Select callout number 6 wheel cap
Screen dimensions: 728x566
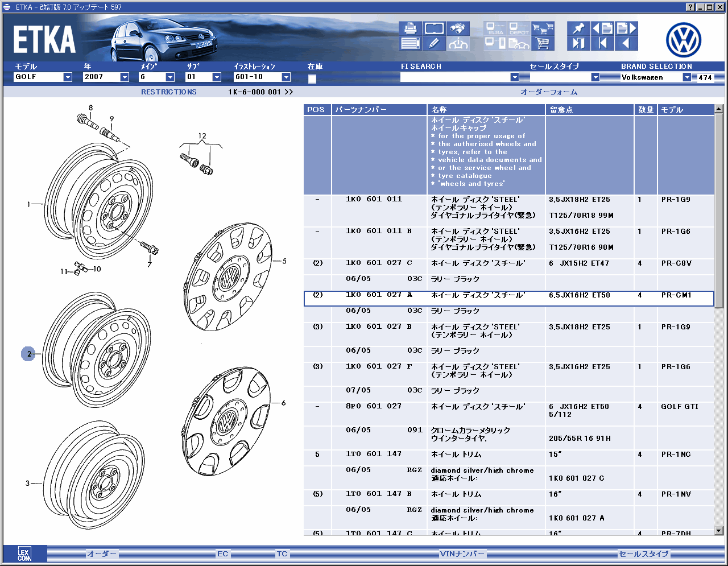pyautogui.click(x=283, y=403)
